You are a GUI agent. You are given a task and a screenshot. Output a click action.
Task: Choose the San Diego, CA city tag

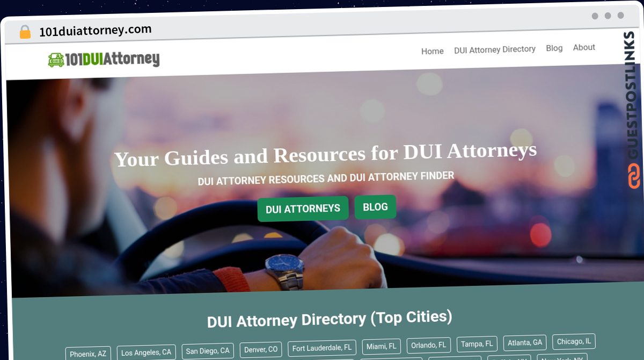[x=208, y=351]
